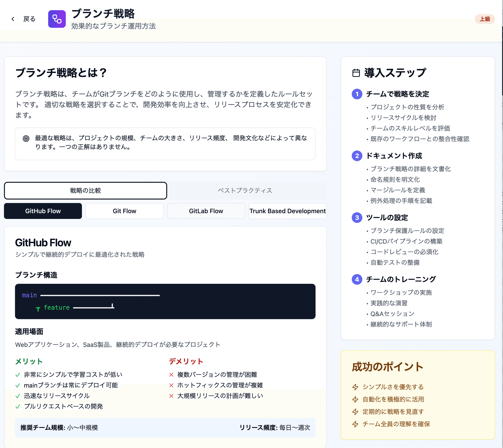Click the purple branch strategy logo icon
Image resolution: width=503 pixels, height=448 pixels.
click(x=57, y=19)
